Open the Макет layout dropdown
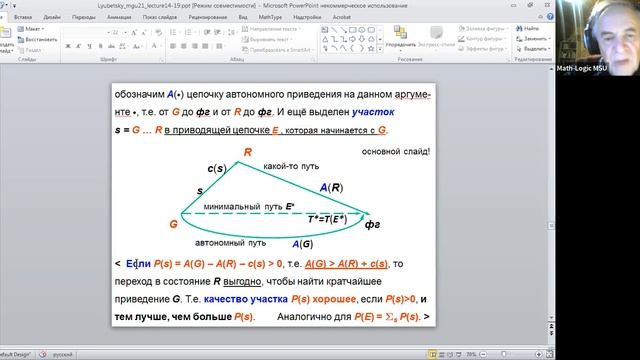Screen dimensions: 640x360 (x=31, y=29)
